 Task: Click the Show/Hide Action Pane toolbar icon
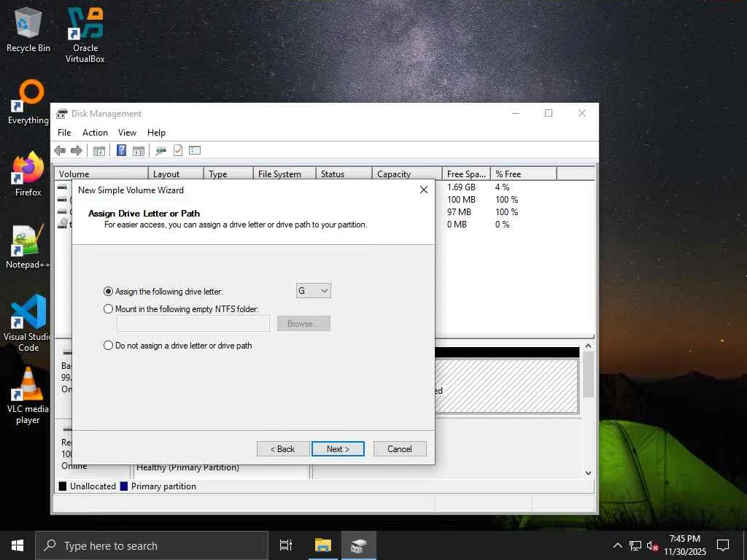coord(138,151)
